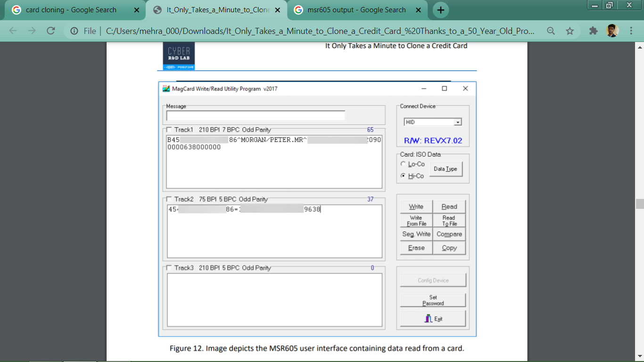This screenshot has height=362, width=644.
Task: Tick the Track1 checkbox
Action: (x=169, y=130)
